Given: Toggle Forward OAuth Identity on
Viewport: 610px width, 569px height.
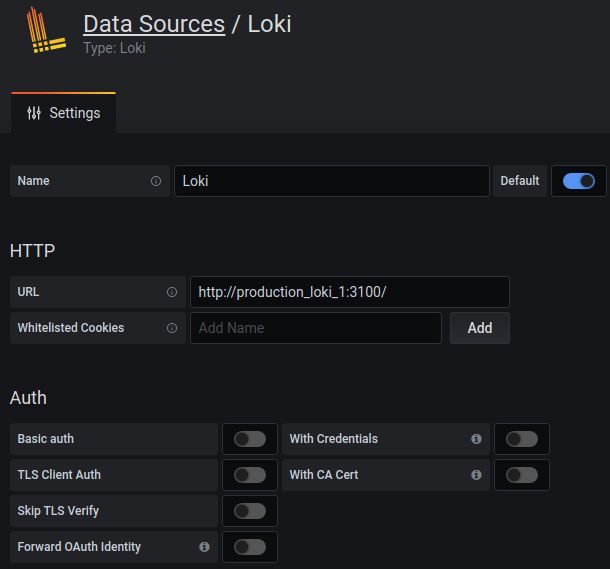Looking at the screenshot, I should (250, 546).
